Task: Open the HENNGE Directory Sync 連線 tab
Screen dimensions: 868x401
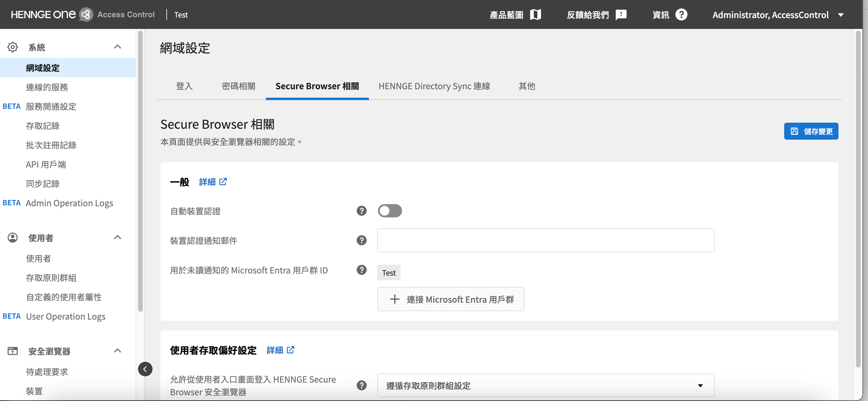Action: tap(434, 86)
